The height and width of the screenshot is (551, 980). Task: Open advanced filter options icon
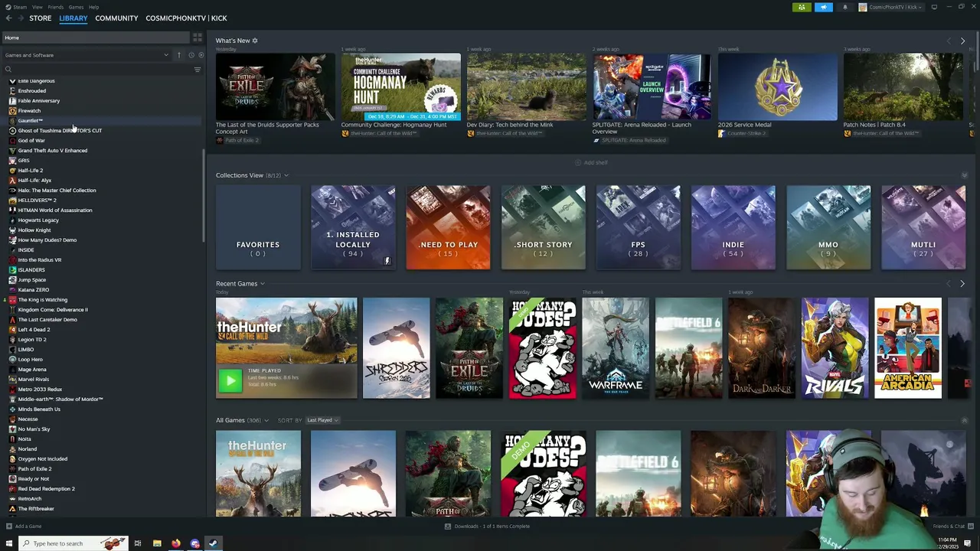(198, 70)
